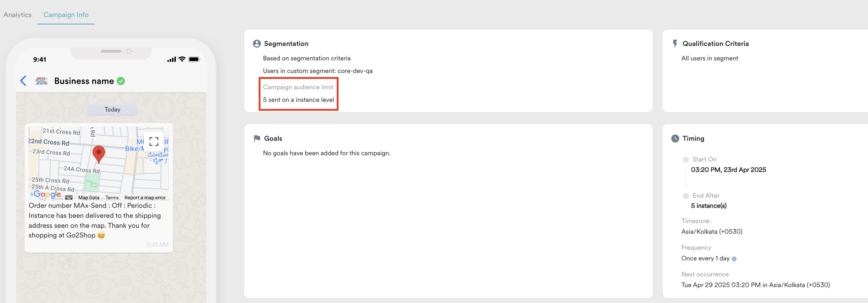868x303 pixels.
Task: Click the back arrow in phone preview
Action: tap(23, 81)
